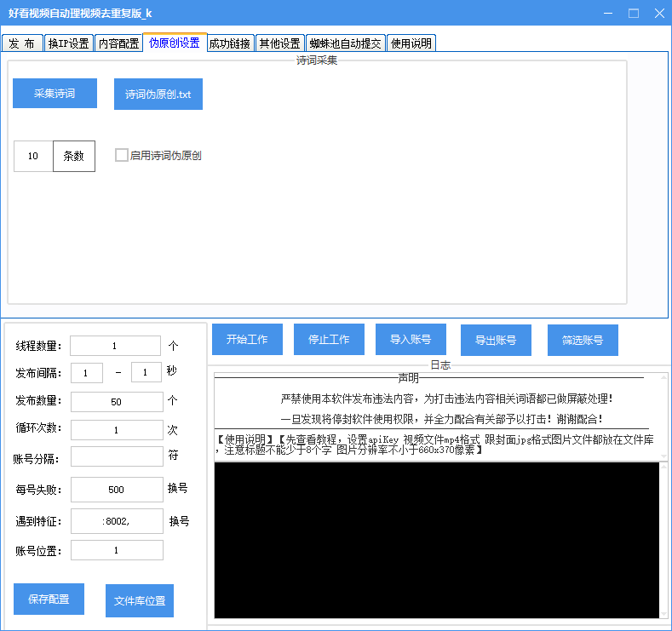
Task: Select the 成功链接 tab
Action: tap(230, 43)
